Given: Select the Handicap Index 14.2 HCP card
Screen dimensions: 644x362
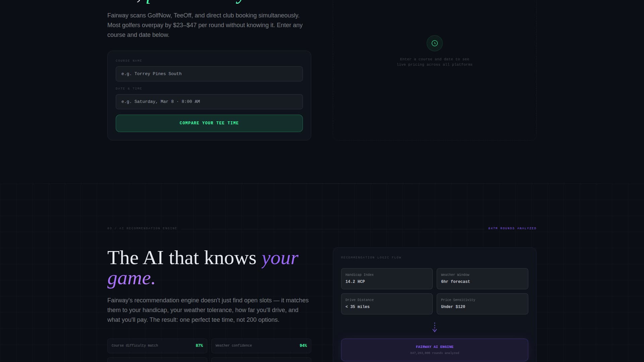Looking at the screenshot, I should pyautogui.click(x=387, y=279).
